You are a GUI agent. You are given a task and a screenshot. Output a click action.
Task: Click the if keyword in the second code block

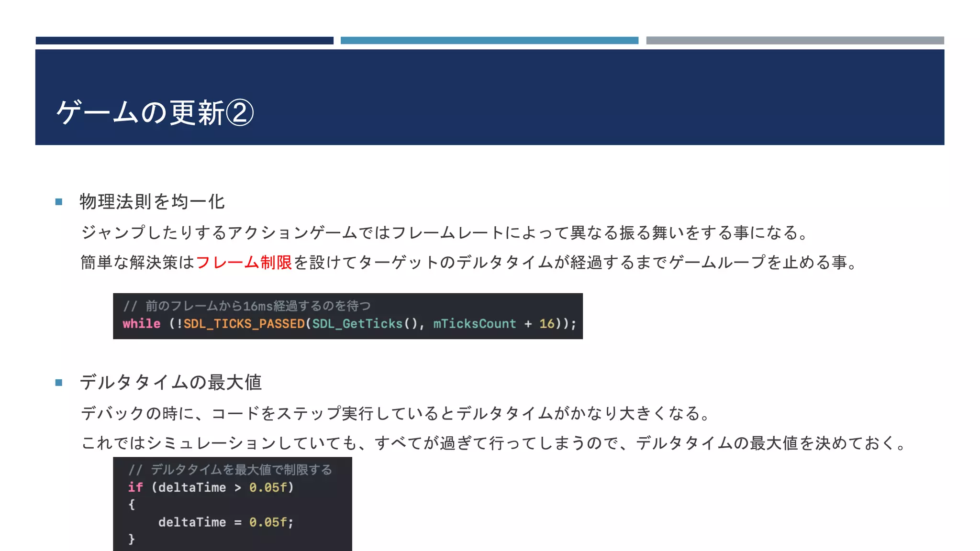(x=135, y=487)
